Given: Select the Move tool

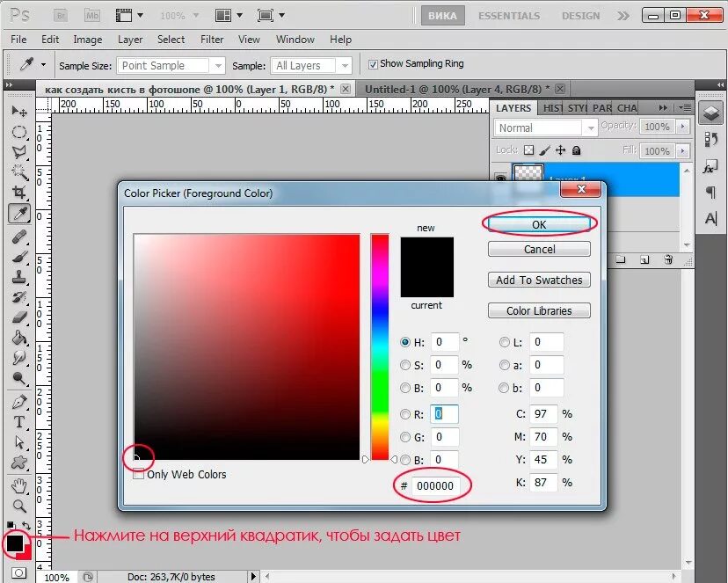Looking at the screenshot, I should tap(19, 112).
